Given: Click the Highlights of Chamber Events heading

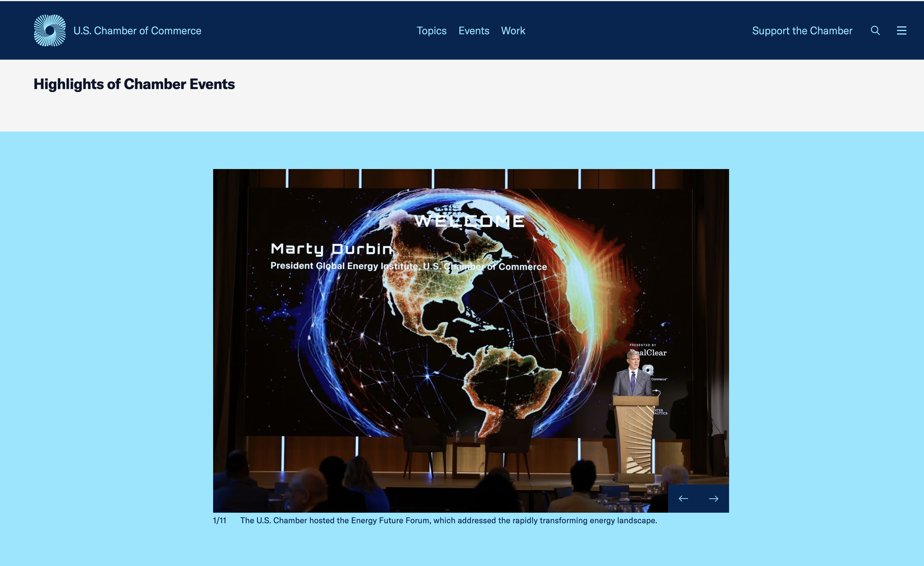Looking at the screenshot, I should (x=134, y=84).
